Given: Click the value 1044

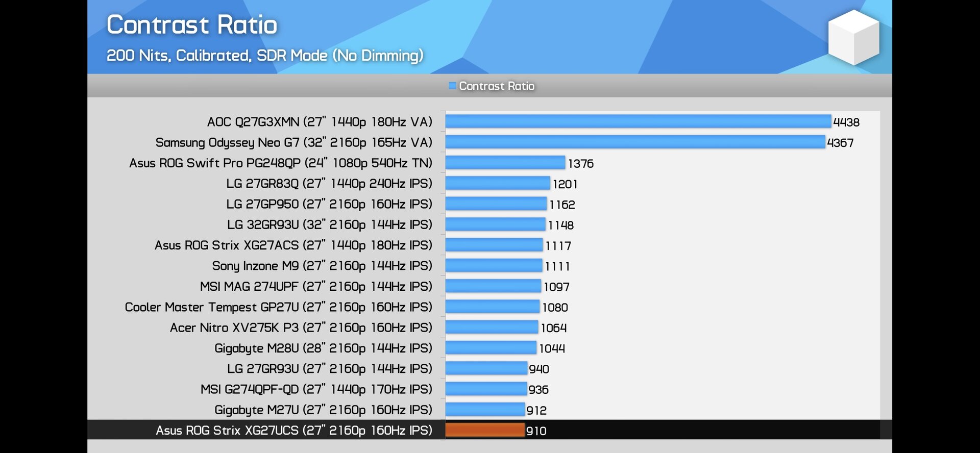Looking at the screenshot, I should (552, 348).
